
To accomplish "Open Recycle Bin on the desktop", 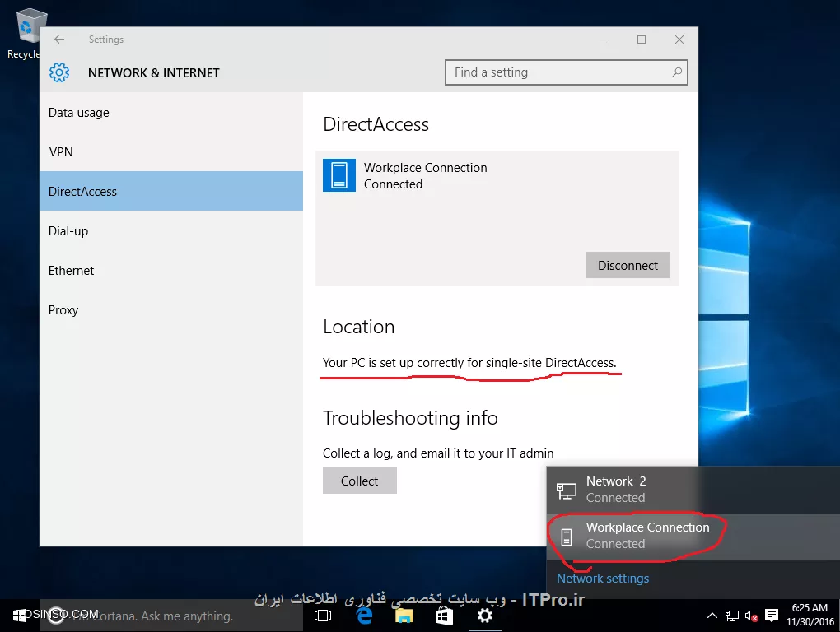I will (27, 33).
